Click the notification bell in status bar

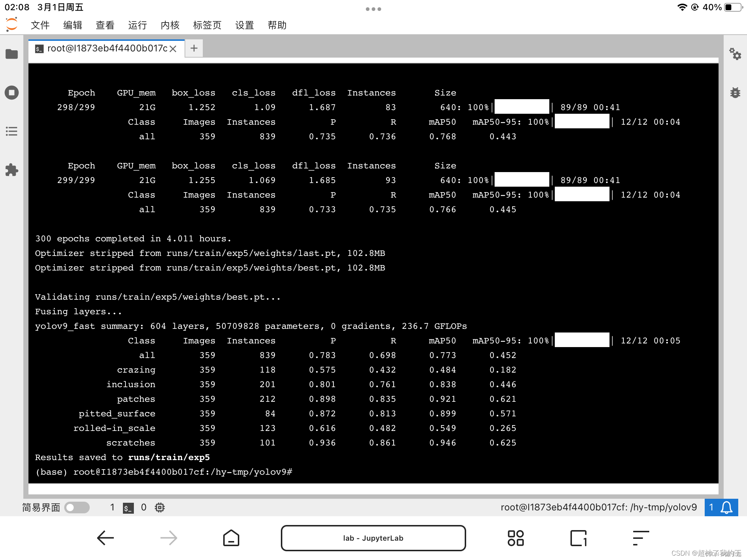coord(726,507)
